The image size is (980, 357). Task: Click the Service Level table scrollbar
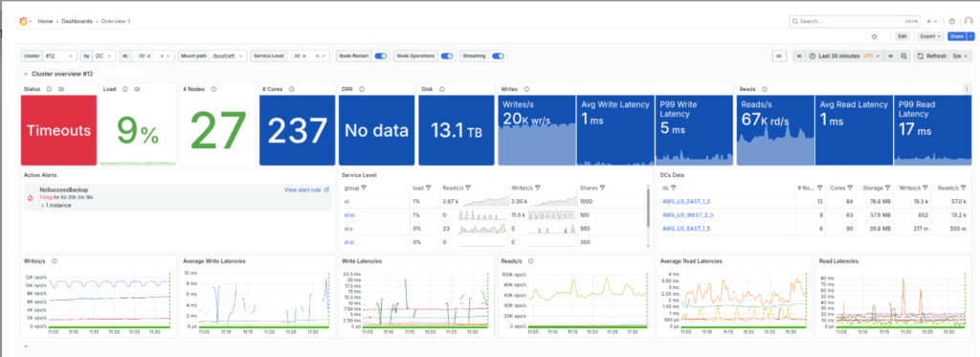[x=648, y=210]
